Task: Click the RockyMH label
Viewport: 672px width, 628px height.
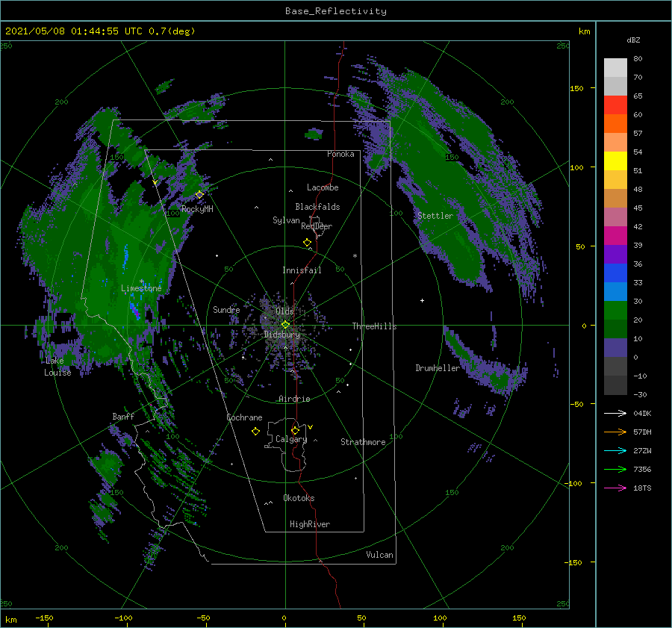Action: (x=197, y=209)
